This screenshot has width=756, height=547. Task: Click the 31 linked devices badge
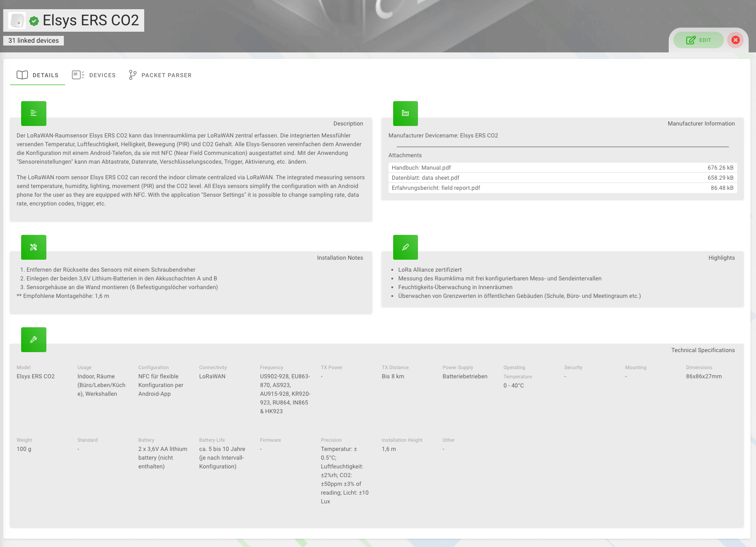pos(33,40)
